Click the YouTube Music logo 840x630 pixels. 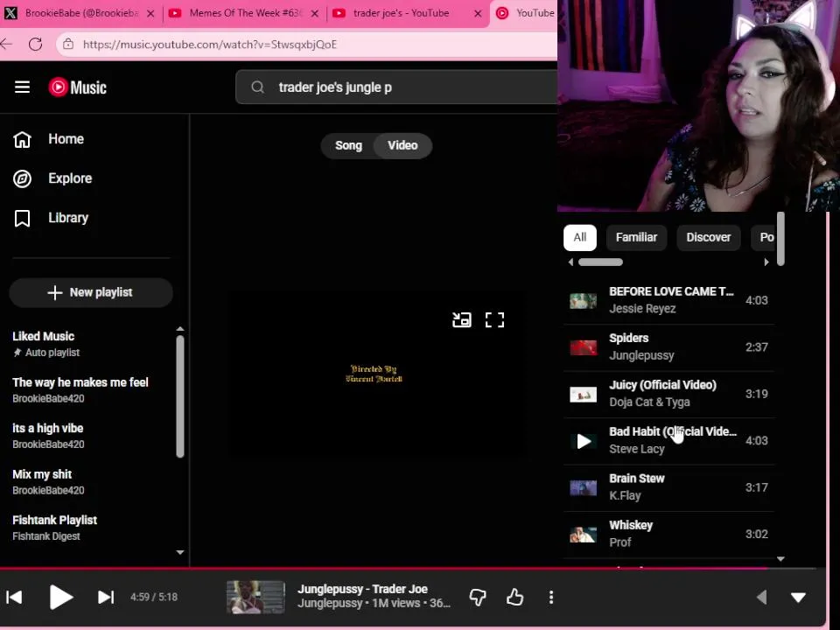[78, 87]
